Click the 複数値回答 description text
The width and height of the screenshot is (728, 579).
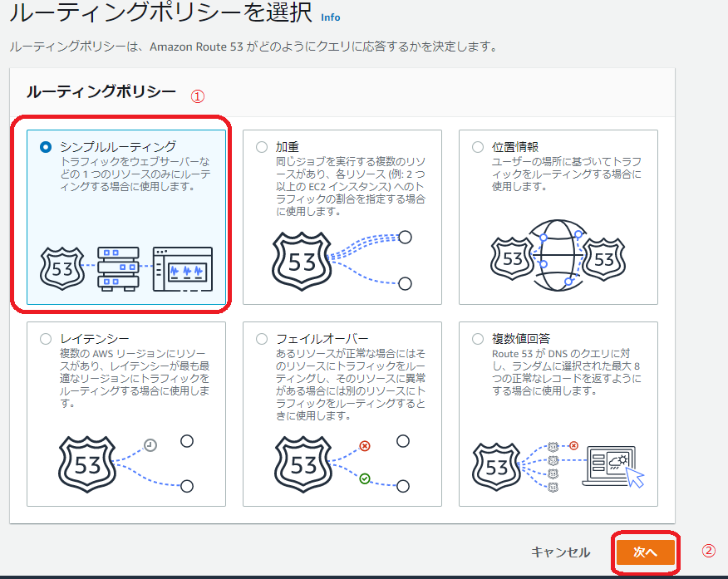click(x=567, y=372)
